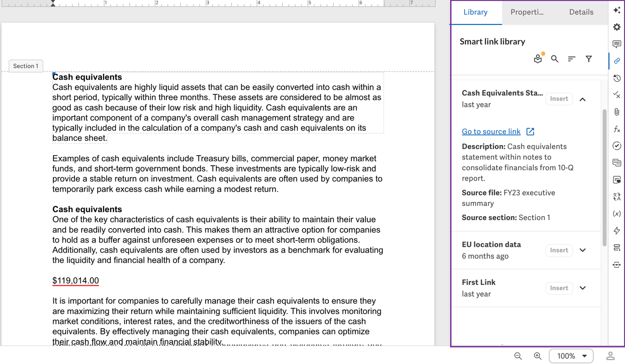The height and width of the screenshot is (364, 625).
Task: Click the Cash Equivalents Sta... card title
Action: (502, 93)
